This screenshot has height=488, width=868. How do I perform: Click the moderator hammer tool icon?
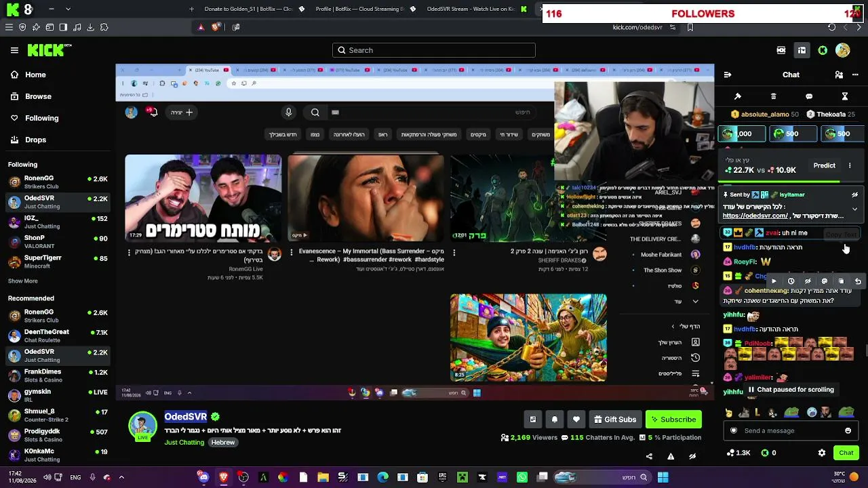pyautogui.click(x=738, y=96)
